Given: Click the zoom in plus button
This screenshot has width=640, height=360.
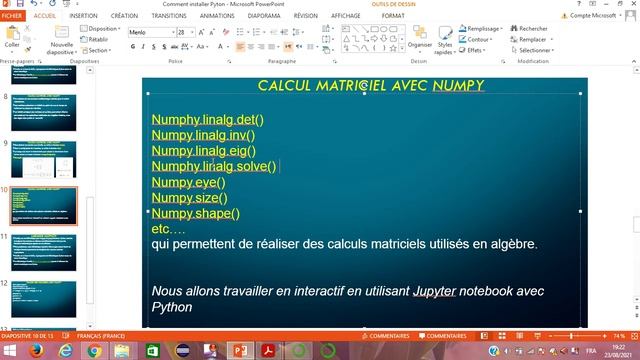Looking at the screenshot, I should coord(604,336).
